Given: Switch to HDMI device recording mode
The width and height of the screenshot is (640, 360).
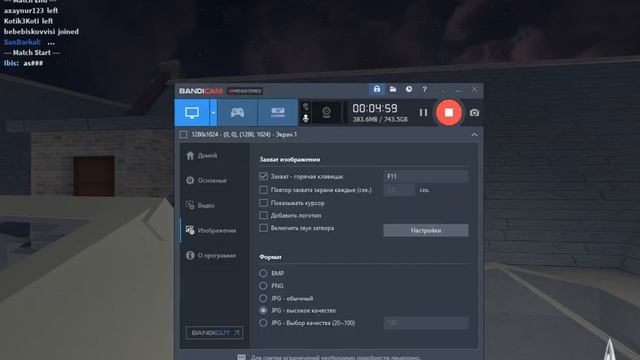Looking at the screenshot, I should point(278,113).
